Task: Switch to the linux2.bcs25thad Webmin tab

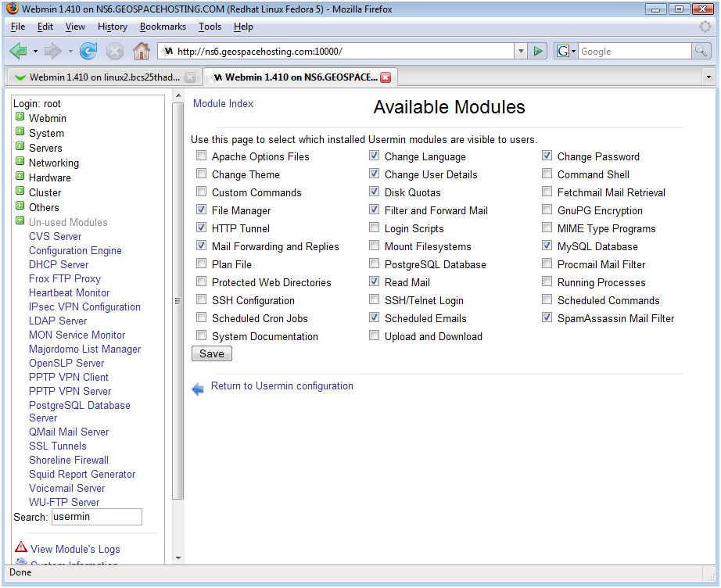Action: 104,77
